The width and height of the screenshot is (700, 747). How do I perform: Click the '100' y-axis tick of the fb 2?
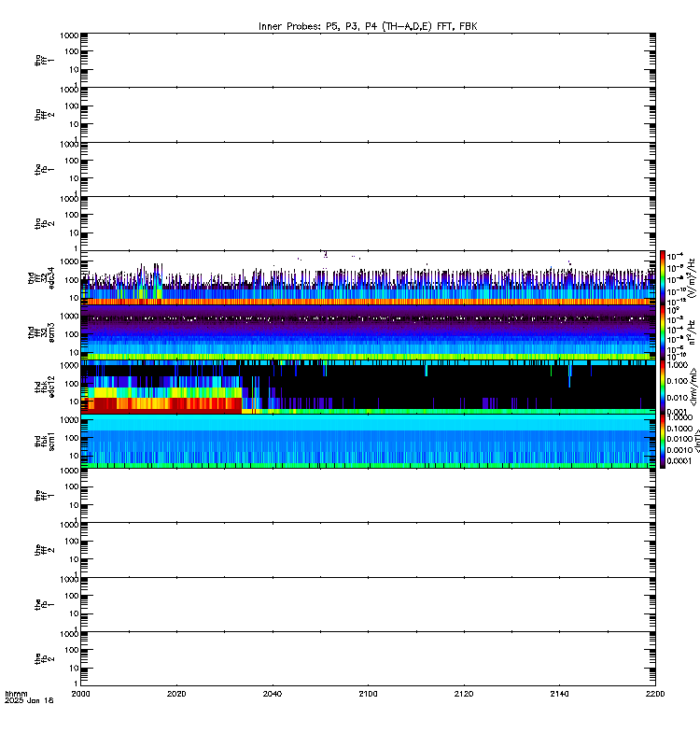(x=72, y=650)
